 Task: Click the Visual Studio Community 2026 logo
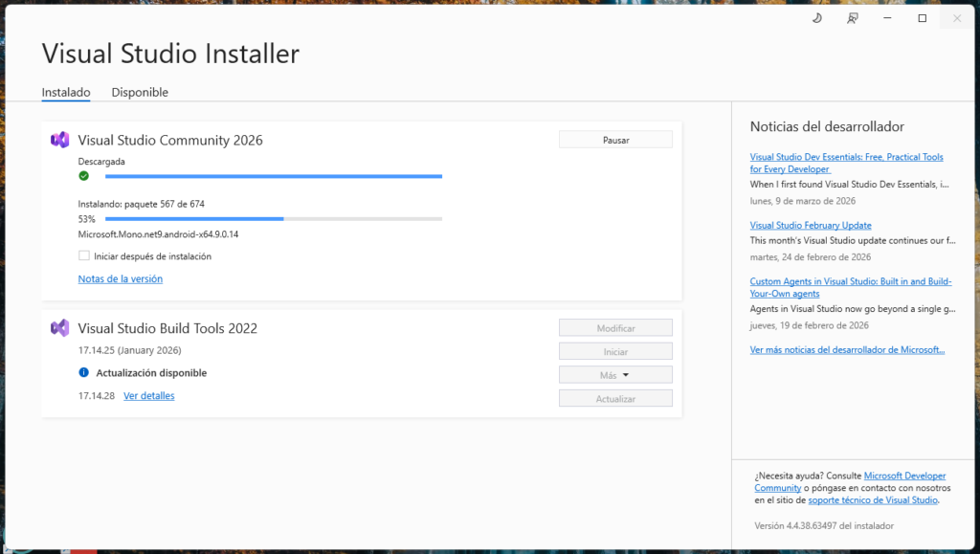[x=60, y=140]
